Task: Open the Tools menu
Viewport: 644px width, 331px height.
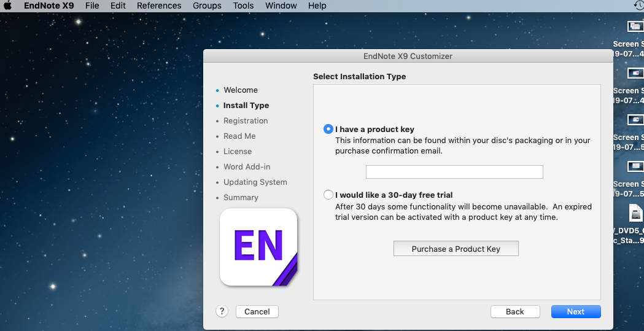Action: coord(243,6)
